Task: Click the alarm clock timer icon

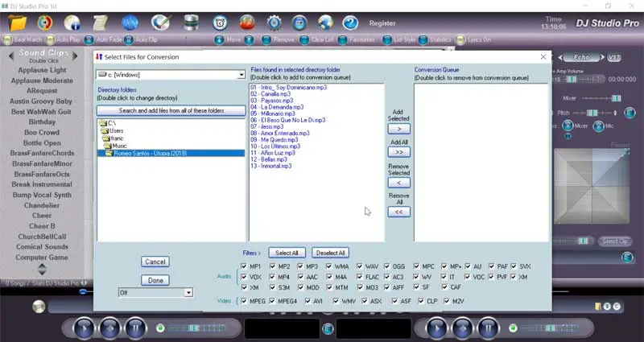Action: 220,23
